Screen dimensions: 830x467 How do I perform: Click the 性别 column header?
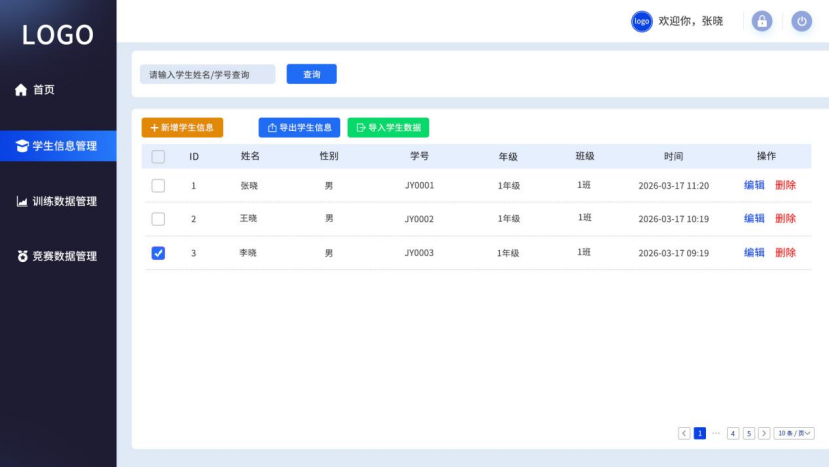pyautogui.click(x=329, y=156)
